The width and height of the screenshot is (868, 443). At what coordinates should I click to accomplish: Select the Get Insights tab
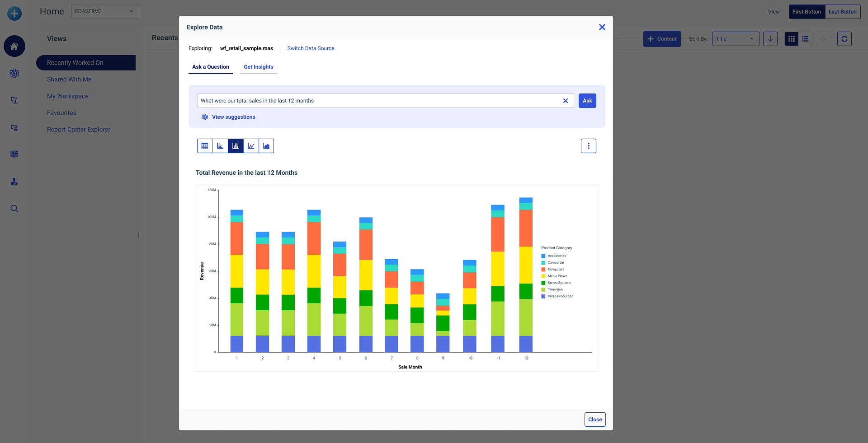click(259, 67)
